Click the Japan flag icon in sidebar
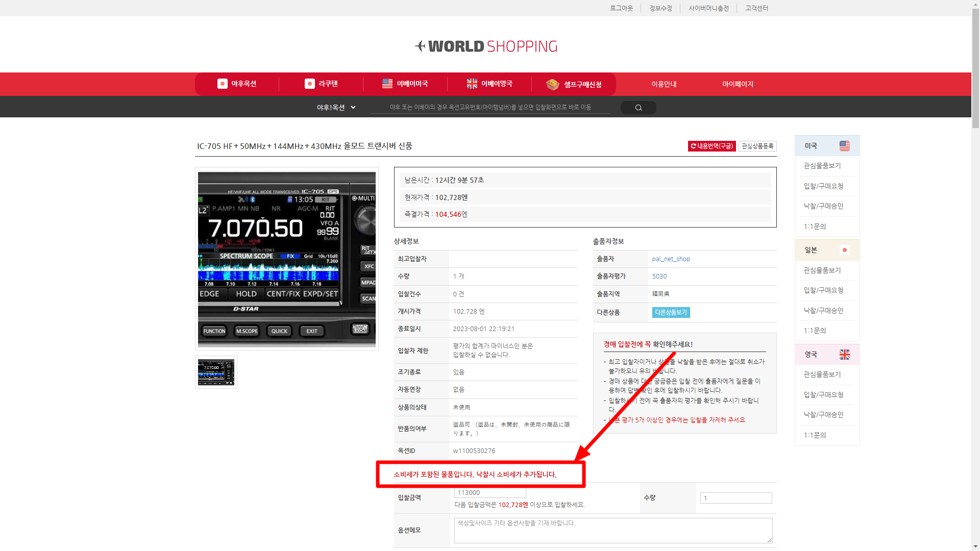The height and width of the screenshot is (551, 980). (x=845, y=250)
